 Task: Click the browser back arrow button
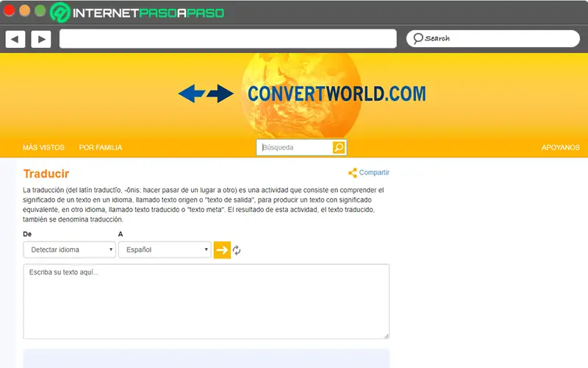click(x=15, y=39)
